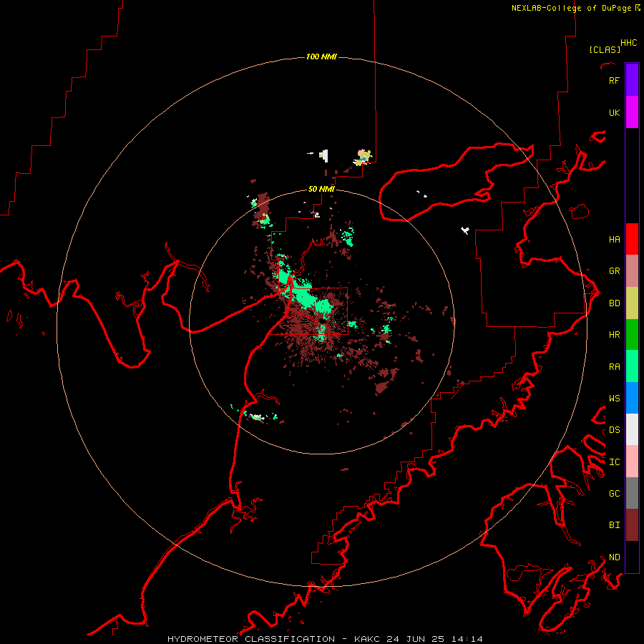Pick the DS white legend swatch
The width and height of the screenshot is (644, 644).
(x=632, y=429)
